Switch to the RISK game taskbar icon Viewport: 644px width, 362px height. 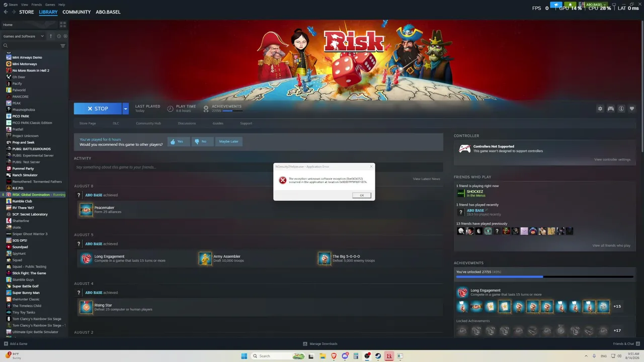tap(389, 356)
